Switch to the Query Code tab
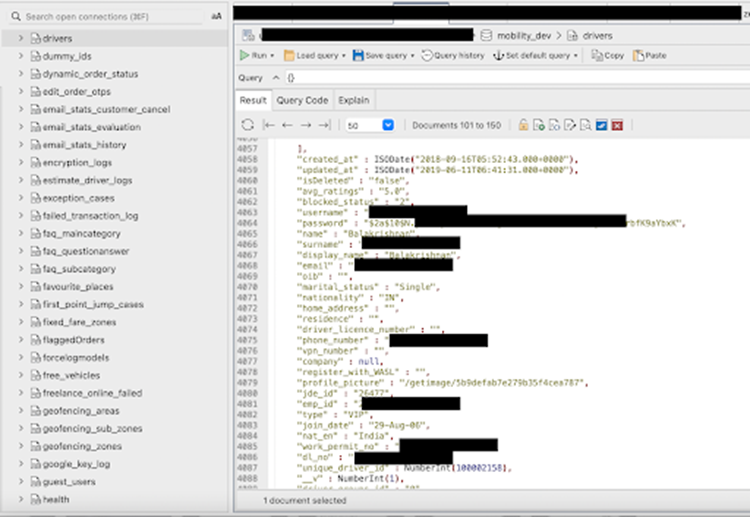This screenshot has width=750, height=517. (302, 101)
